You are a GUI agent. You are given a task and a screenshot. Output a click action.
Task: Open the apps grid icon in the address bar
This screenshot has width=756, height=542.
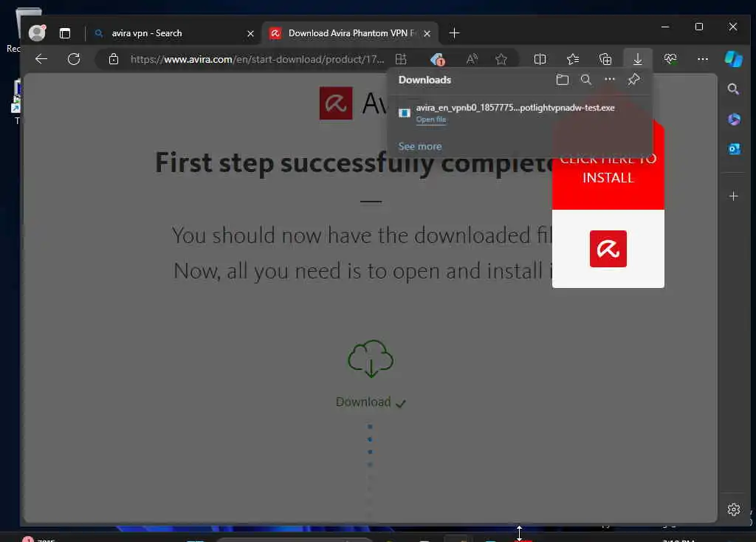(401, 59)
